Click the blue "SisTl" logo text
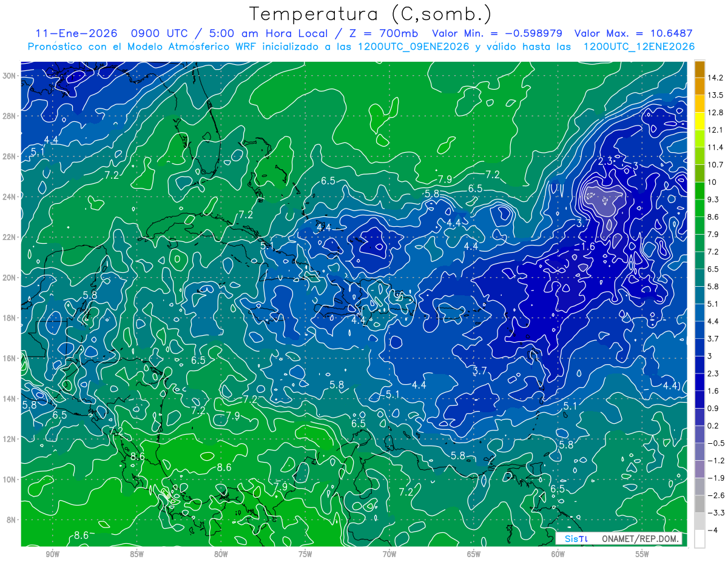Viewport: 728px width, 562px height. (x=576, y=538)
